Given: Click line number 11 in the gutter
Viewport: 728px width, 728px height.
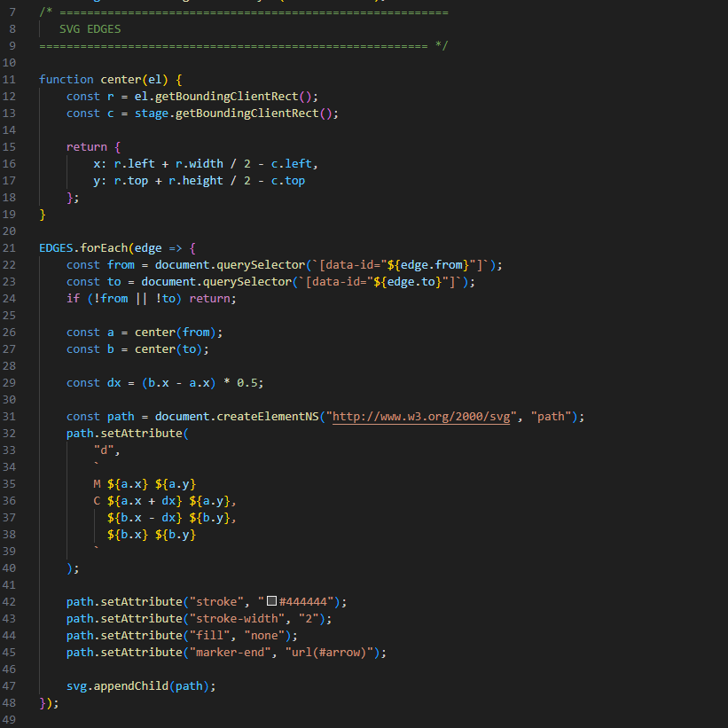Looking at the screenshot, I should 11,79.
